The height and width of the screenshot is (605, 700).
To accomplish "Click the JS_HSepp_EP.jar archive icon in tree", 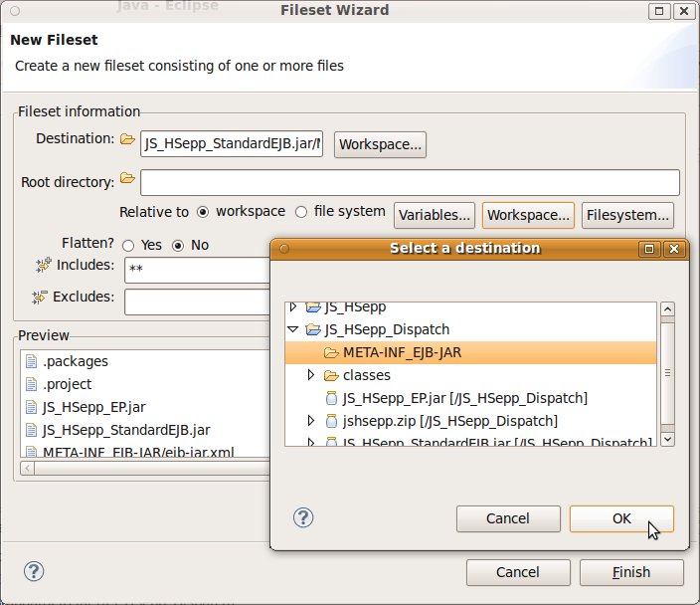I will [332, 398].
